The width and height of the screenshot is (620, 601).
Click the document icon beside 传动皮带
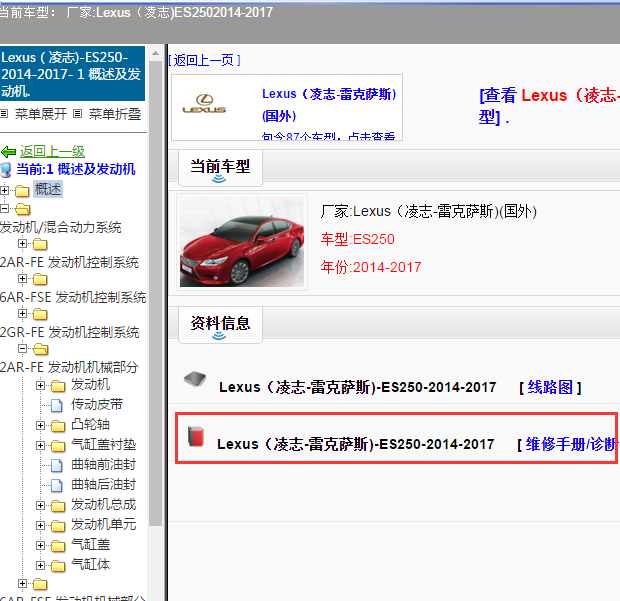pos(57,405)
